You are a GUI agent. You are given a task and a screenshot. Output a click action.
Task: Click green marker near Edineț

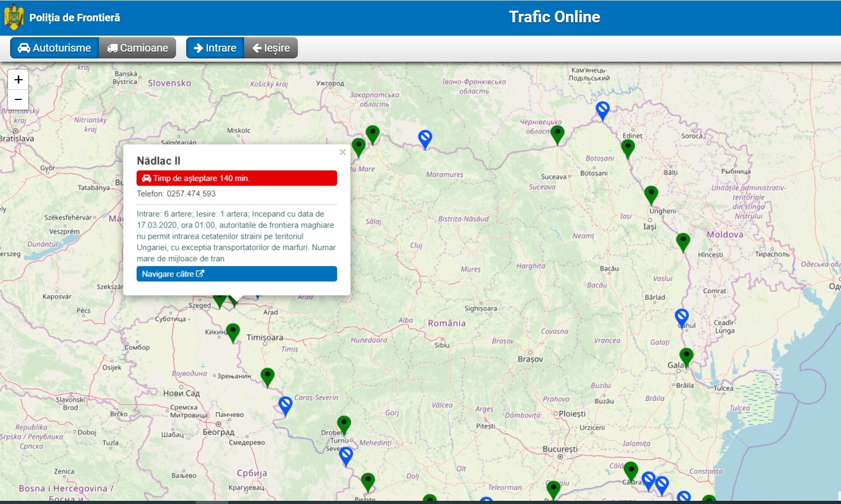click(628, 148)
